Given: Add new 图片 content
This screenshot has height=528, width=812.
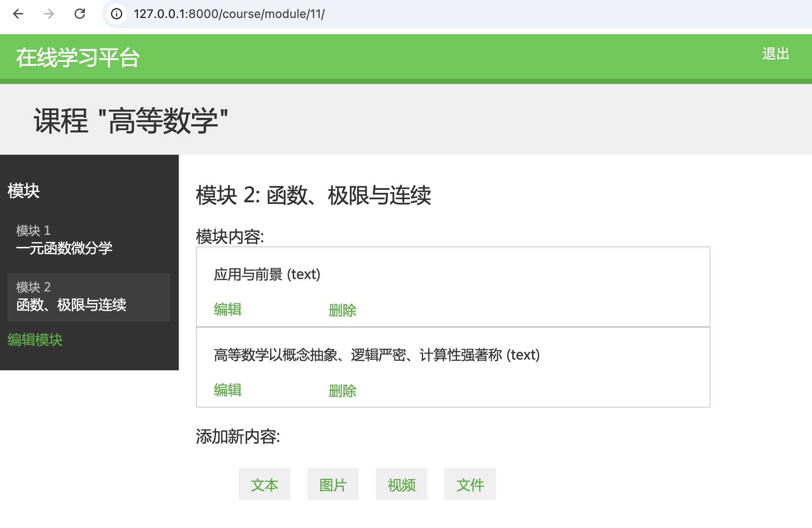Looking at the screenshot, I should 333,484.
